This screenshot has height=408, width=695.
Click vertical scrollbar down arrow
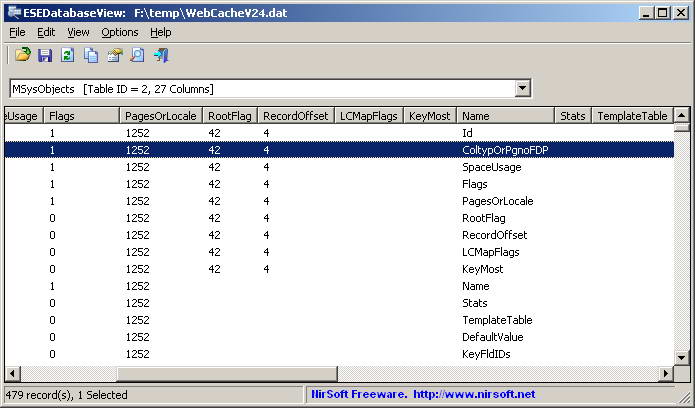pos(681,357)
